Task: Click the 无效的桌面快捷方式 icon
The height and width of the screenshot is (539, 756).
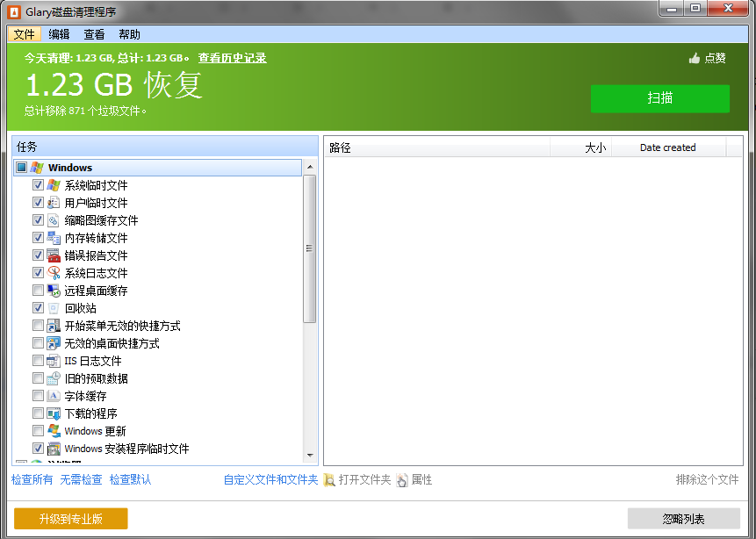Action: pyautogui.click(x=54, y=342)
